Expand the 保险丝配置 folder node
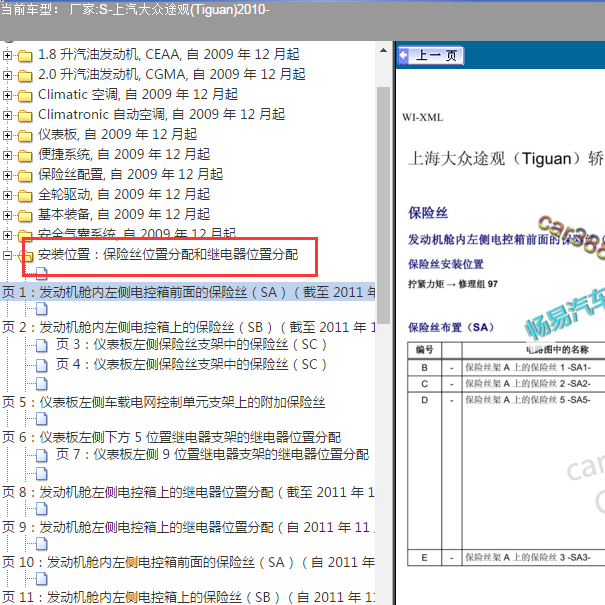Screen dimensions: 605x605 point(7,176)
